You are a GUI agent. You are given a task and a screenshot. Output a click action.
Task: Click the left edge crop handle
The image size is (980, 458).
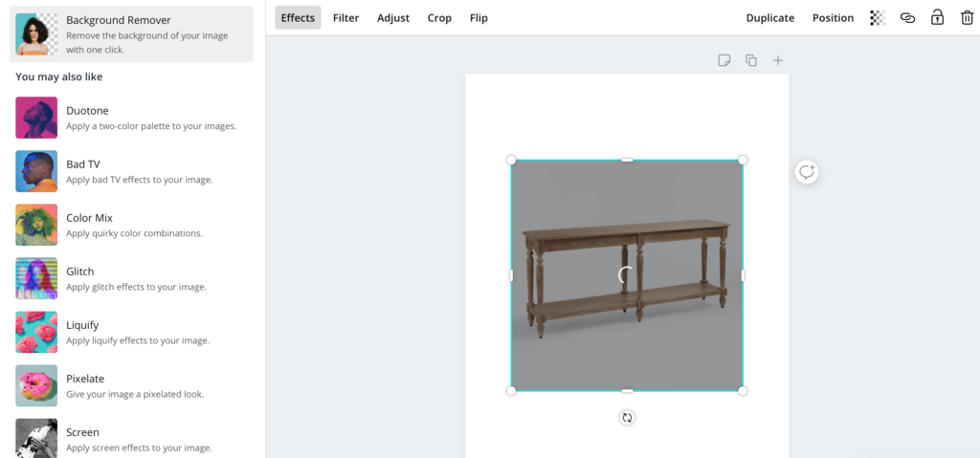[511, 275]
